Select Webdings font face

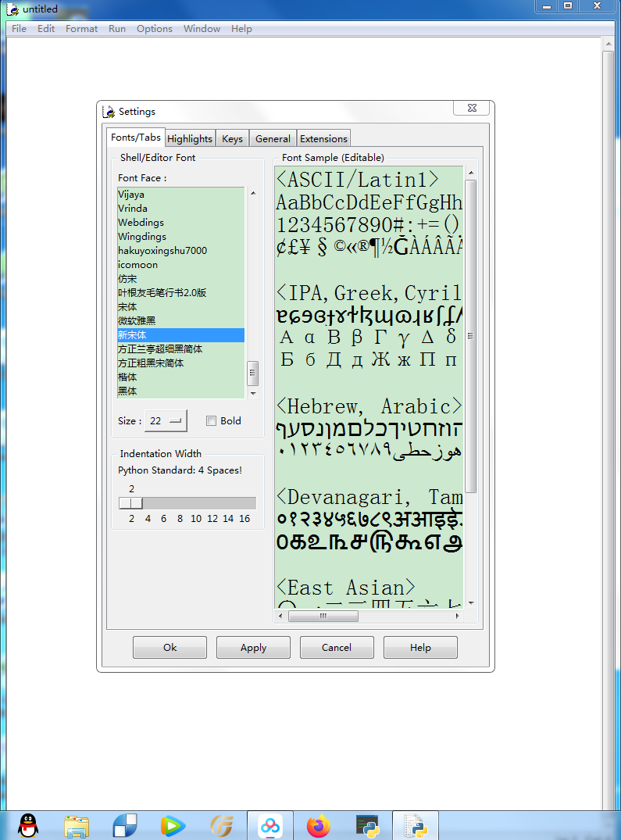pos(181,223)
